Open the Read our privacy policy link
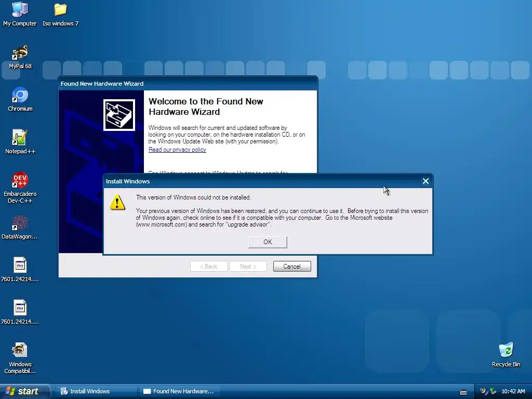532x399 pixels. (x=177, y=150)
